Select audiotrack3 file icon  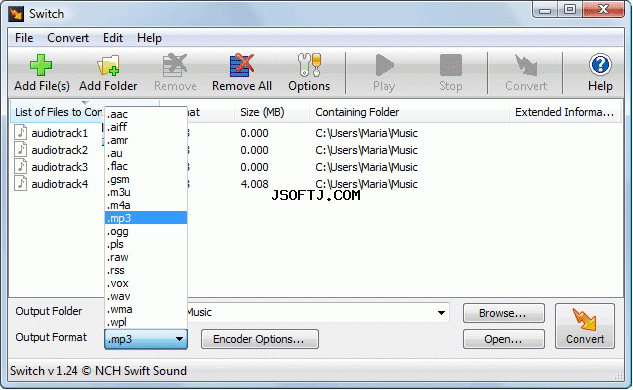point(21,166)
